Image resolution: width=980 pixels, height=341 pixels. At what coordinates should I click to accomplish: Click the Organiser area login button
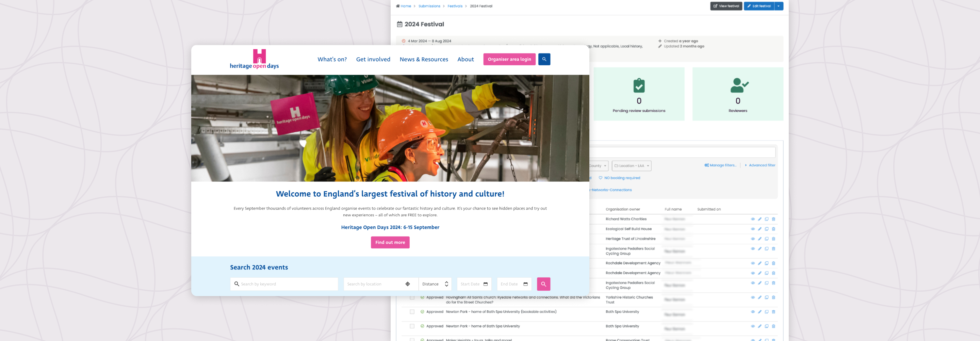(509, 59)
